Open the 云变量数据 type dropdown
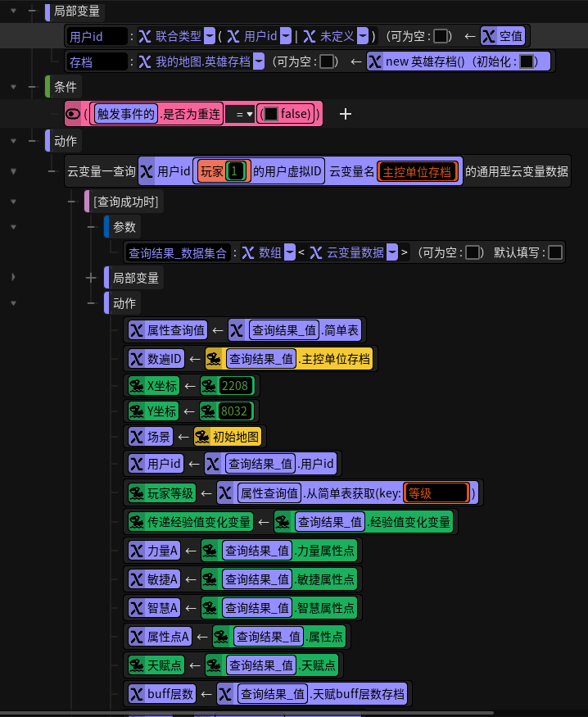 click(x=392, y=252)
